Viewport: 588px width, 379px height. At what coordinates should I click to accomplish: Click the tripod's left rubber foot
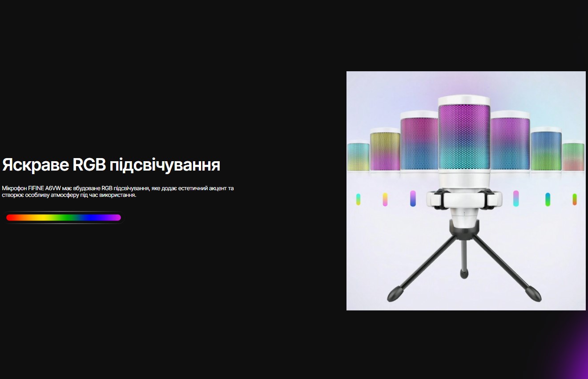pyautogui.click(x=395, y=293)
